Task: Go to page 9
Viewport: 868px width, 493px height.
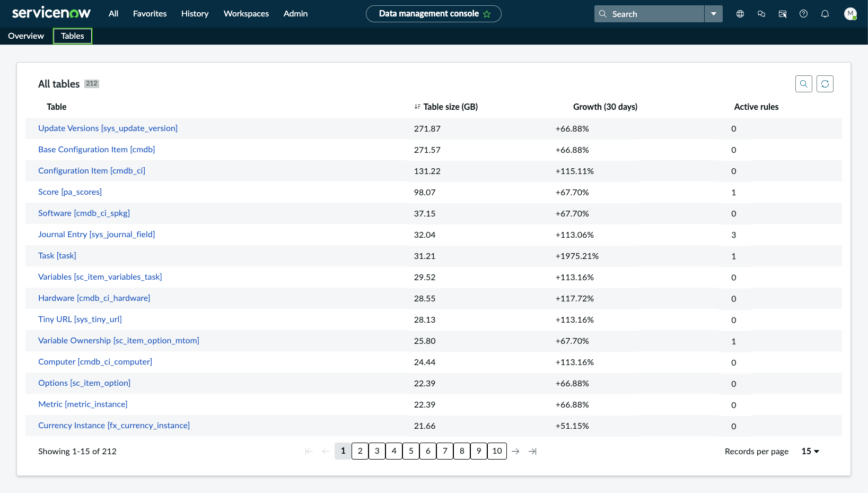Action: (479, 451)
